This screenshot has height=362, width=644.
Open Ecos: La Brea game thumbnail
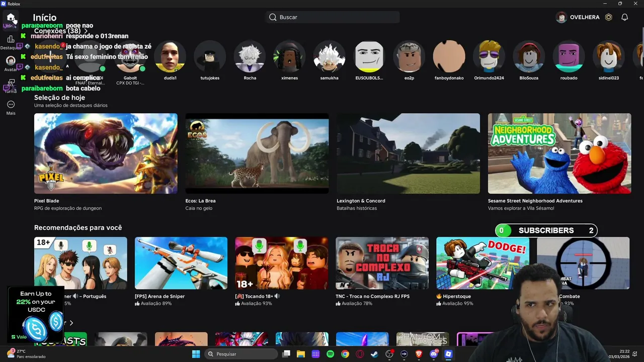click(257, 153)
